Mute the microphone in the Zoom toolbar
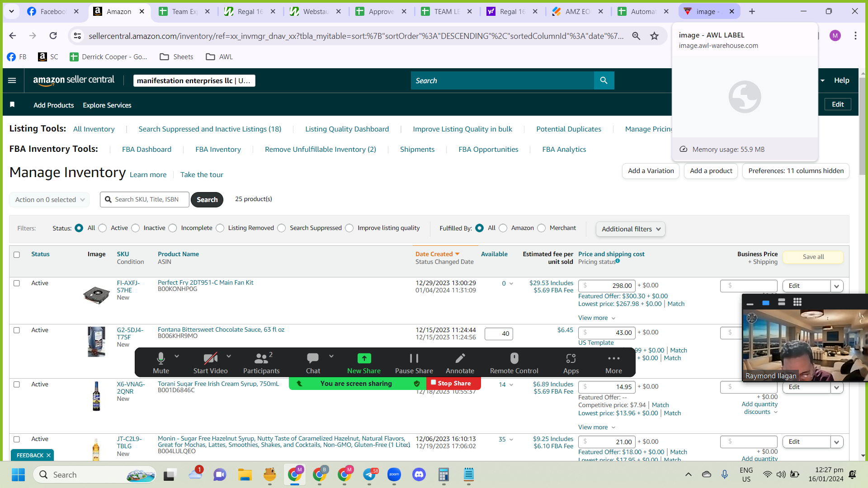868x488 pixels. click(161, 363)
